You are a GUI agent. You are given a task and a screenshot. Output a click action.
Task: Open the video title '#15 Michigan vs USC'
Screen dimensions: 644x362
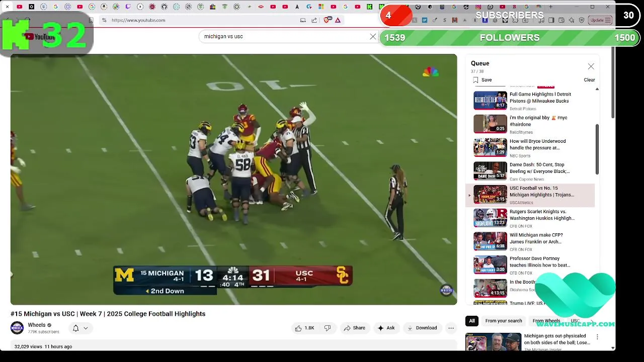[108, 314]
